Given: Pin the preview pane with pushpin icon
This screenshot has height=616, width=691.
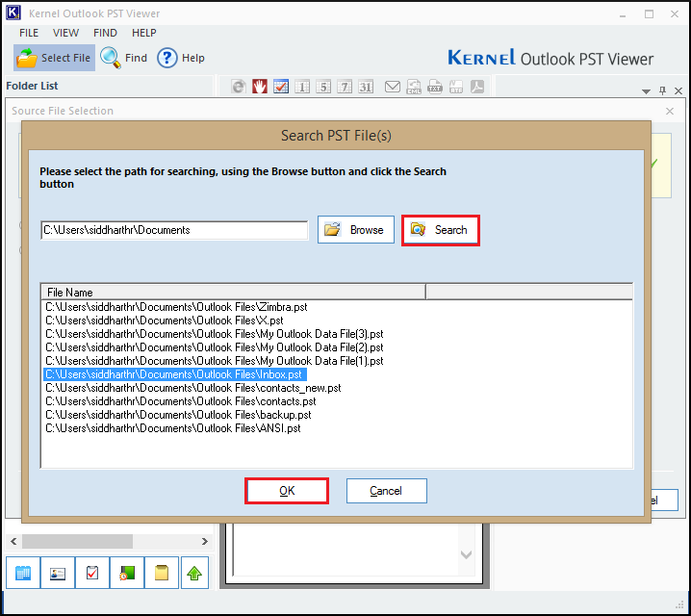Looking at the screenshot, I should click(662, 90).
